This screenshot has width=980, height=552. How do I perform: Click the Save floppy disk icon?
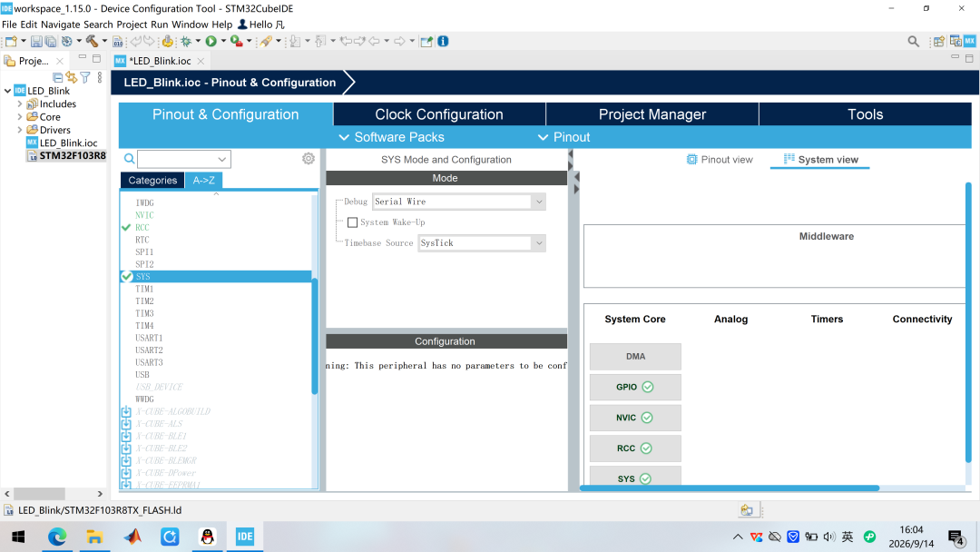click(x=36, y=41)
